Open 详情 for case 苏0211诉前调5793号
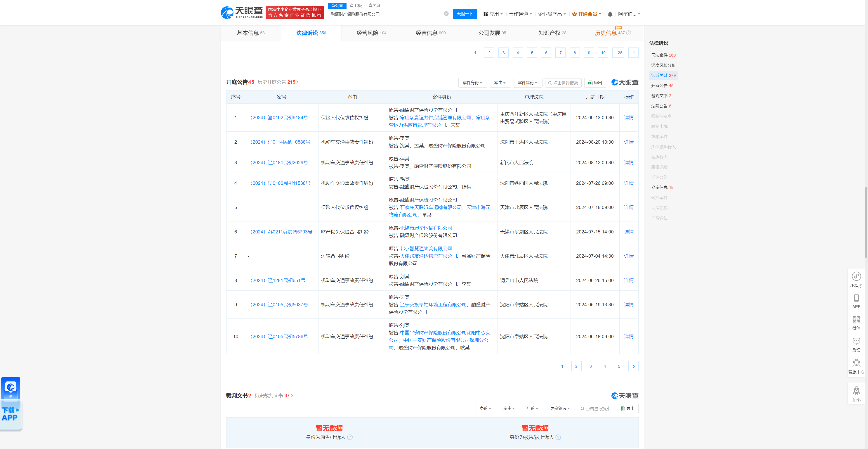The width and height of the screenshot is (868, 449). (x=629, y=232)
